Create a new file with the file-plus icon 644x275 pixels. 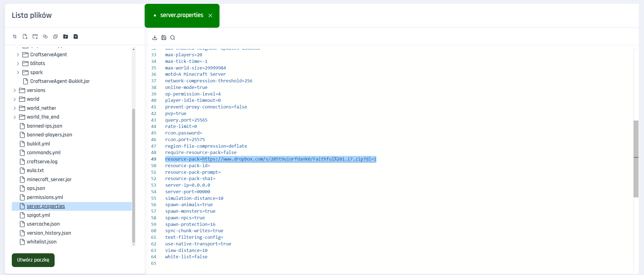point(25,37)
